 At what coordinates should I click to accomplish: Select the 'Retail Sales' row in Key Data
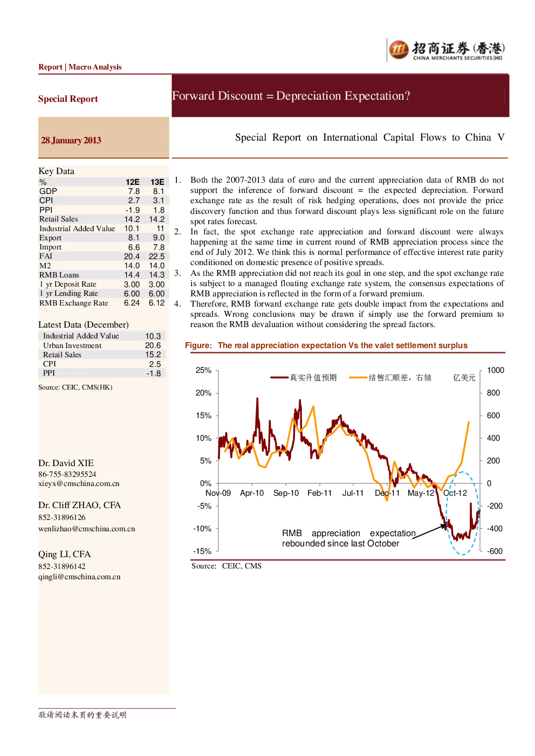coord(102,219)
